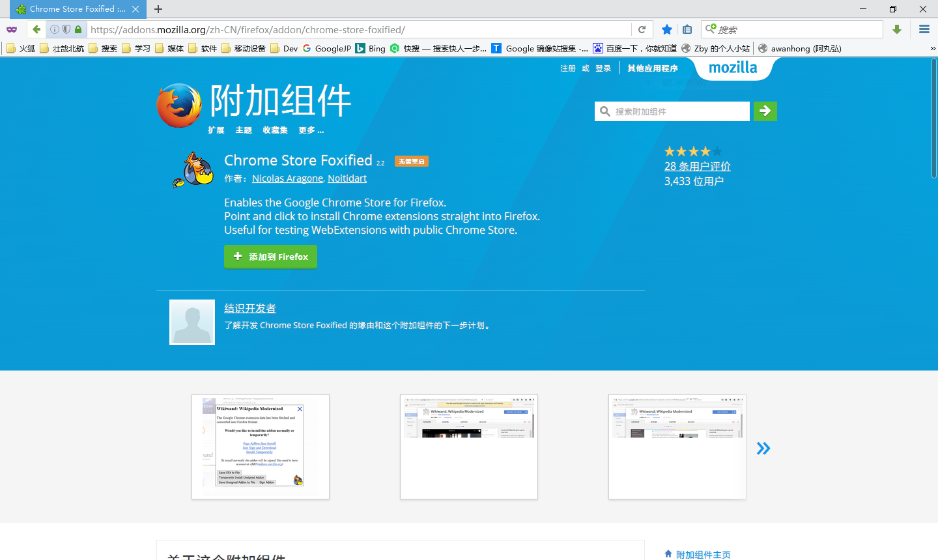Click the 添加到 Firefox button
Screen dimensions: 938x560
tap(270, 256)
